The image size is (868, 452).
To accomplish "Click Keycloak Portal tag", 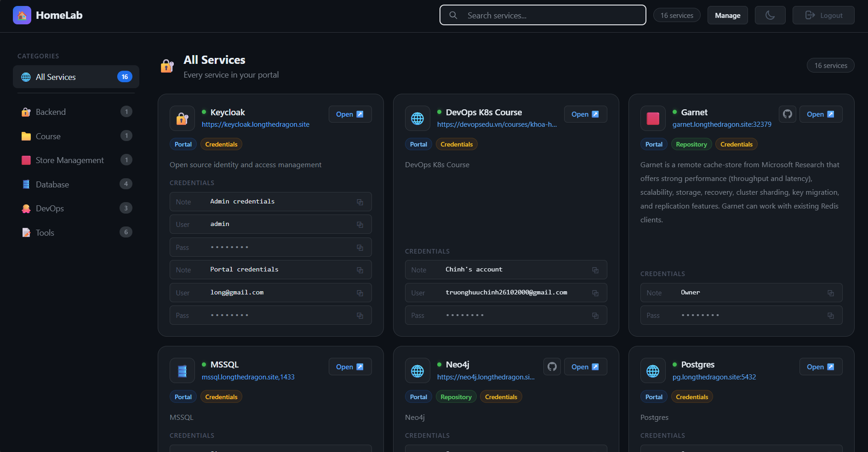I will point(183,144).
